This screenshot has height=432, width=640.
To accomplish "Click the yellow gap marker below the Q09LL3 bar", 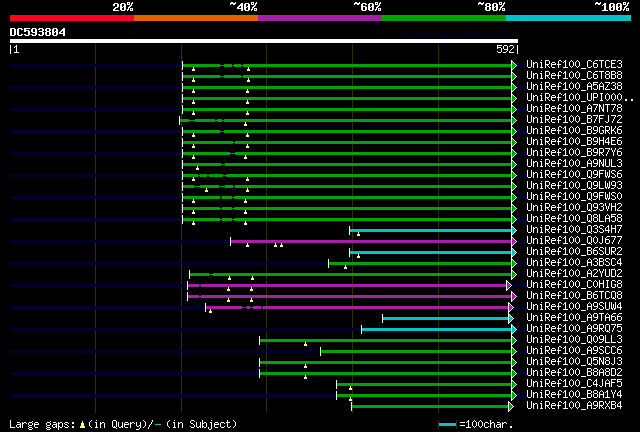I will coord(305,345).
